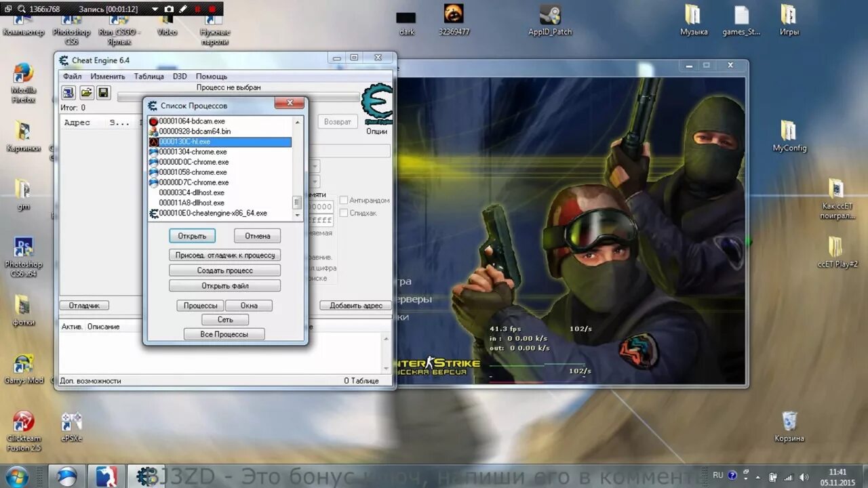Click the Сеть button

[225, 320]
